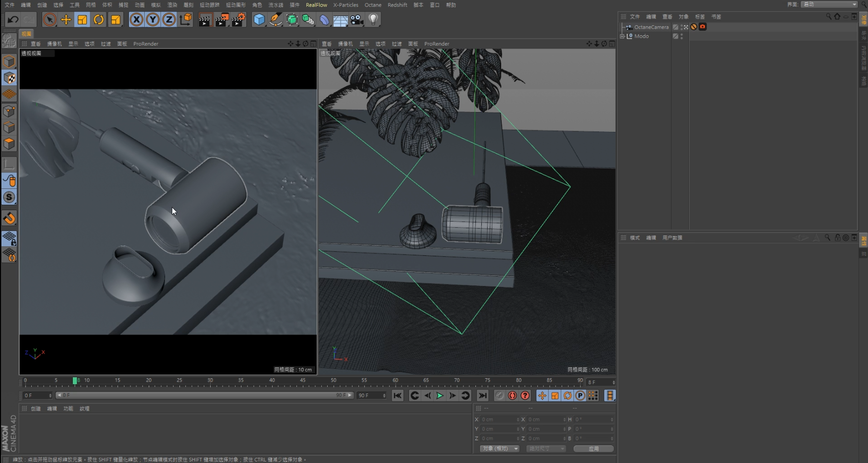Viewport: 868px width, 463px height.
Task: Activate the Rotate tool in top toolbar
Action: pos(99,20)
